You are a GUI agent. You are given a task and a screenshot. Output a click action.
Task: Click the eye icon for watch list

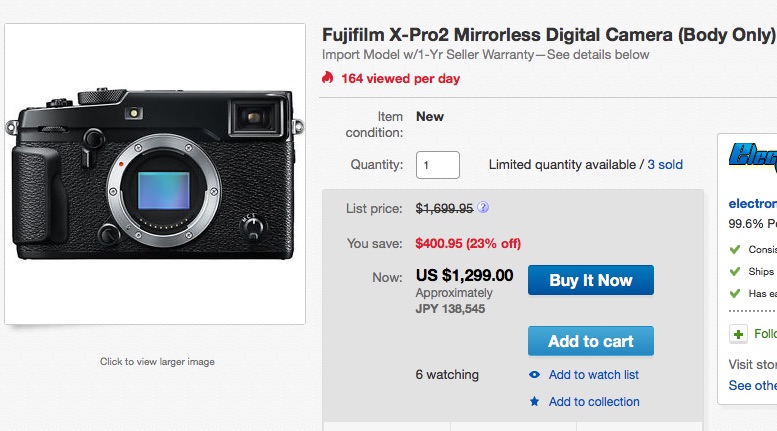tap(534, 375)
